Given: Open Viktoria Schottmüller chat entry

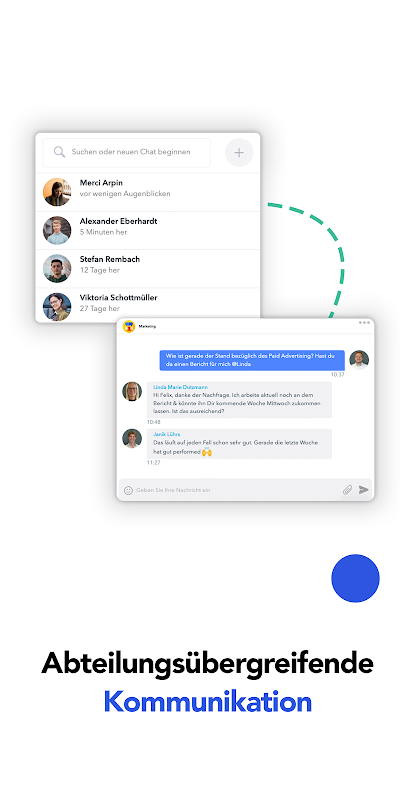Looking at the screenshot, I should (x=148, y=305).
